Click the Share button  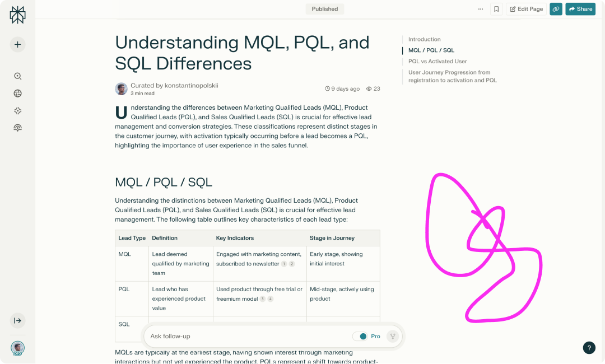point(580,9)
